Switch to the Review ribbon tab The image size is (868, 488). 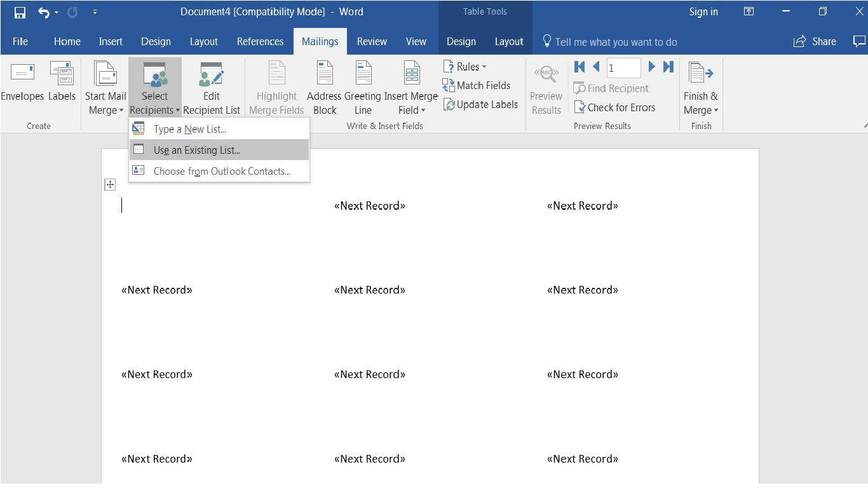pos(372,41)
